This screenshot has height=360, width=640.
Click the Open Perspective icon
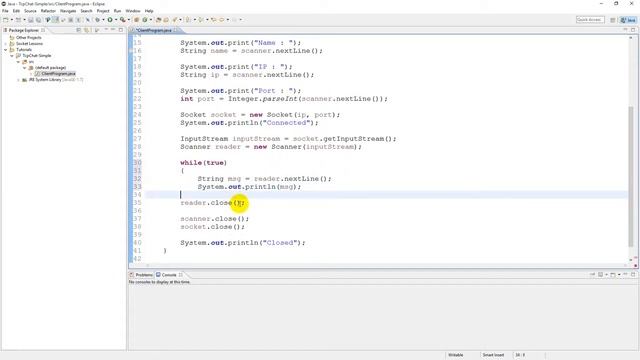[613, 20]
